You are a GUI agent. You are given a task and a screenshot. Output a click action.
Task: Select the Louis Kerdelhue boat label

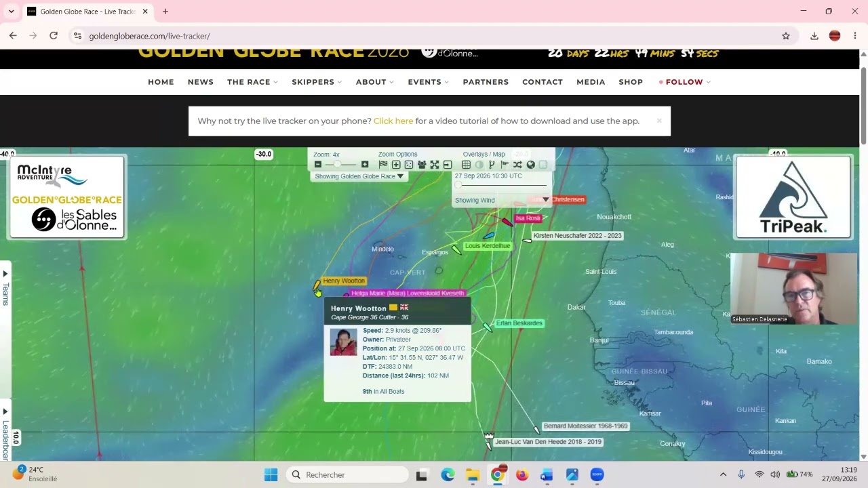tap(488, 246)
